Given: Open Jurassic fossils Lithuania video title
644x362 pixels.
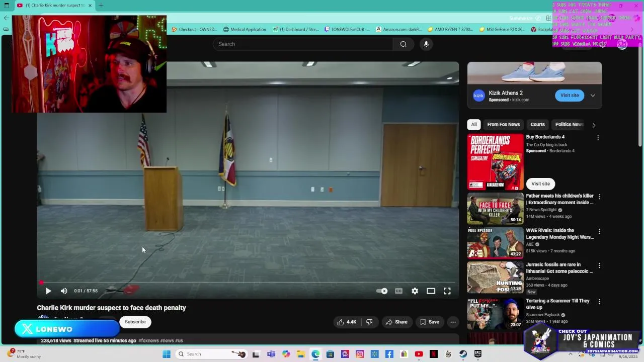Looking at the screenshot, I should [x=559, y=268].
